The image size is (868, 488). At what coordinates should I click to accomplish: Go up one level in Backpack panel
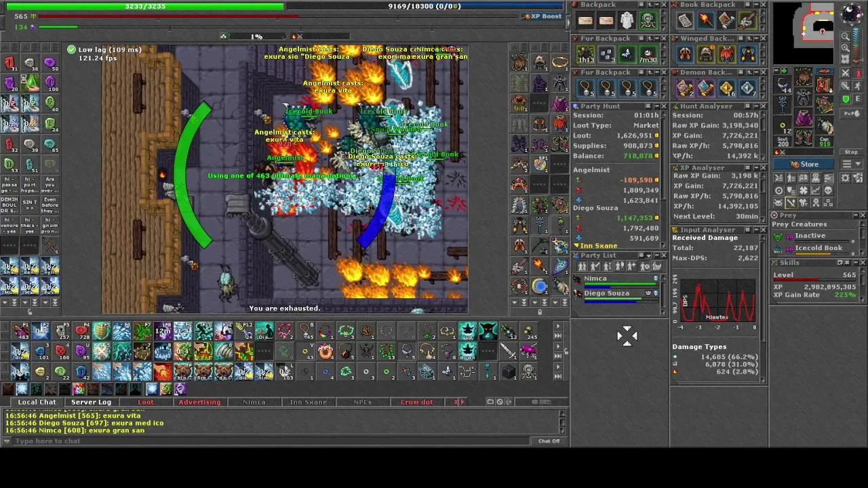[650, 5]
